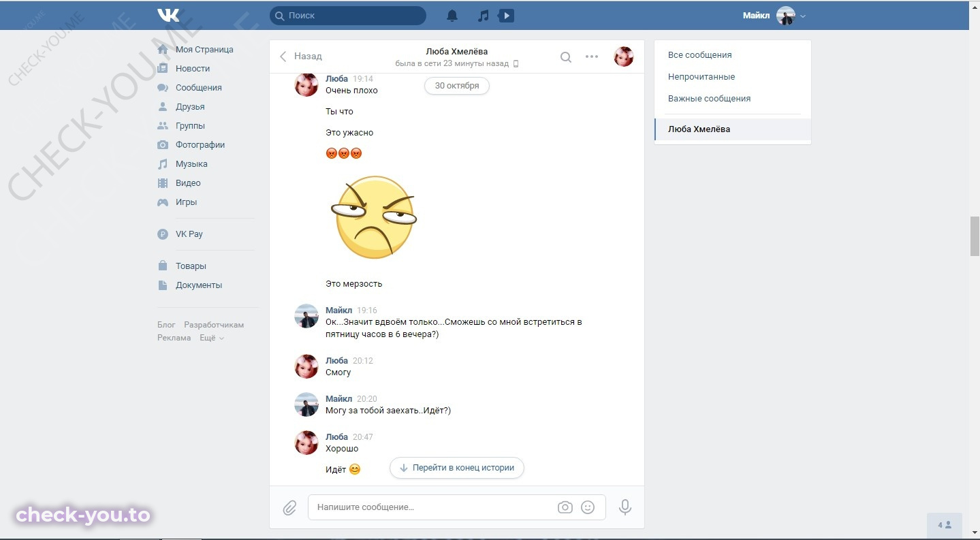The width and height of the screenshot is (980, 540).
Task: Expand the Майкл profile dropdown arrow
Action: pos(803,16)
